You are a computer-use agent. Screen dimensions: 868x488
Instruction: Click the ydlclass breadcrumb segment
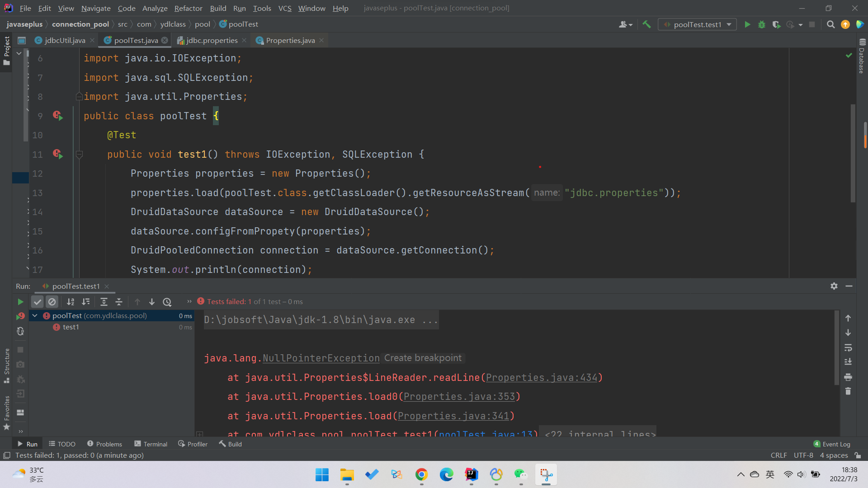[173, 24]
